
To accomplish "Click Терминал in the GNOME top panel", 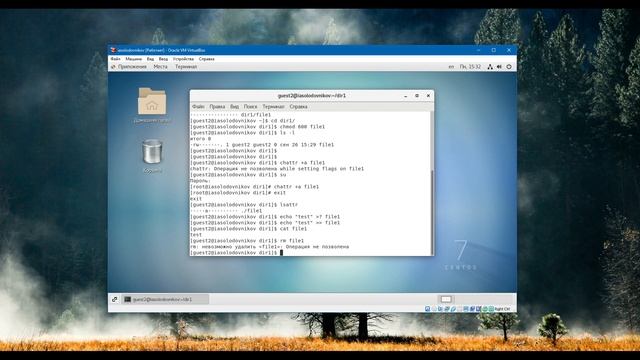I will point(186,67).
